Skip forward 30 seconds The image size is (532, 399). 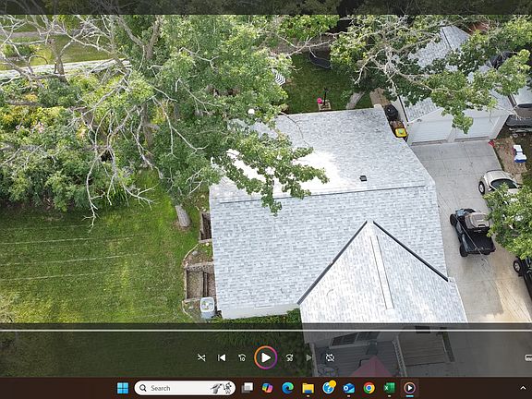pyautogui.click(x=289, y=357)
